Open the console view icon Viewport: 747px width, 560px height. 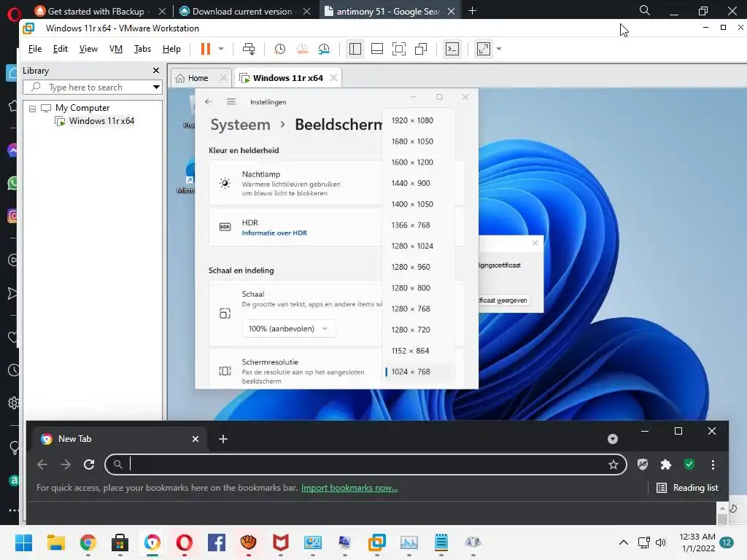452,49
